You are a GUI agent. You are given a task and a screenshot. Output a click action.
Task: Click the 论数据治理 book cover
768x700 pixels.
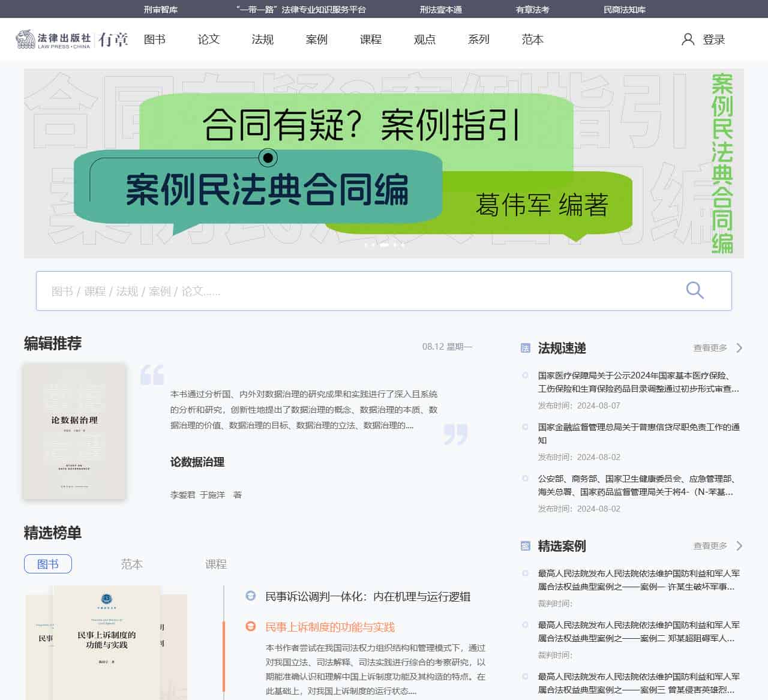click(x=74, y=431)
